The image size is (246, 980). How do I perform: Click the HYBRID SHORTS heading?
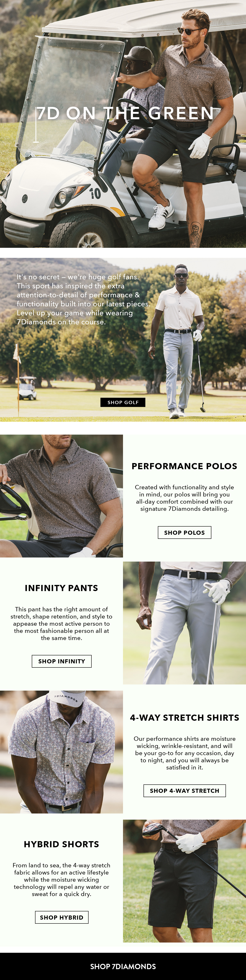[61, 844]
